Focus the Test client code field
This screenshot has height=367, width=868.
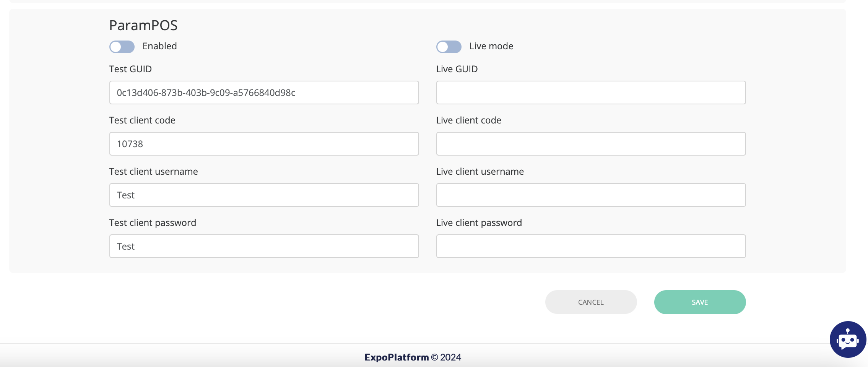coord(264,144)
